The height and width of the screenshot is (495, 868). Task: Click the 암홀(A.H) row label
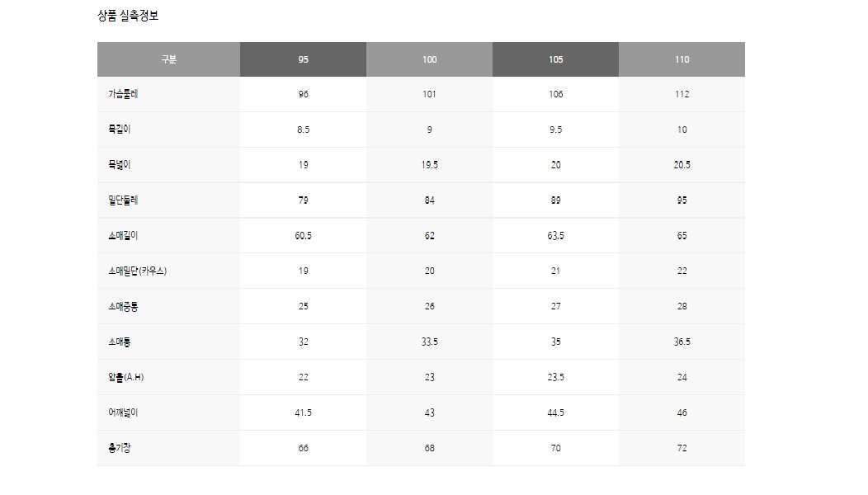tap(126, 377)
